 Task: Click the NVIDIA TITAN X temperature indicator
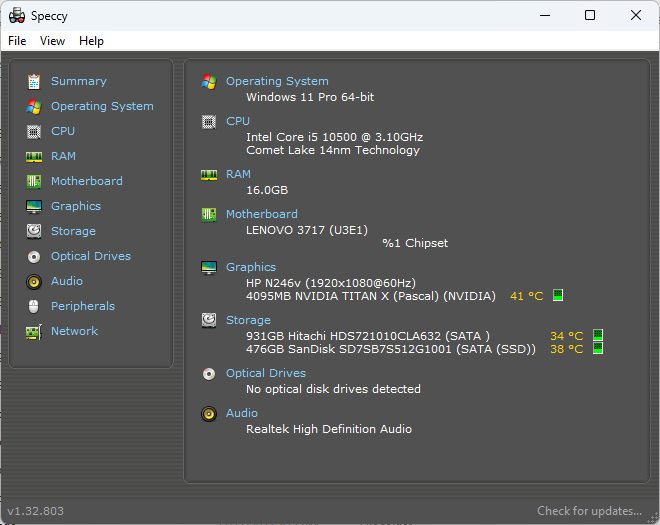click(x=558, y=295)
